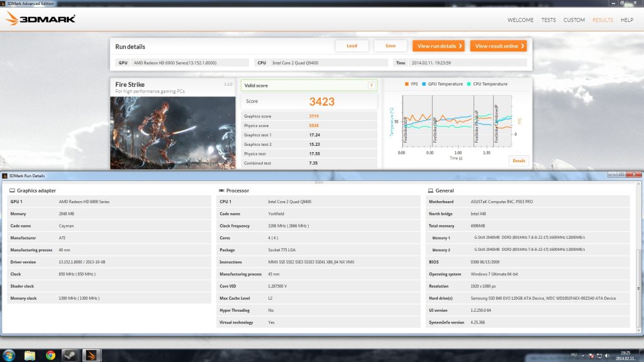Click the 3DMark taskbar icon
The image size is (644, 362).
click(x=91, y=355)
